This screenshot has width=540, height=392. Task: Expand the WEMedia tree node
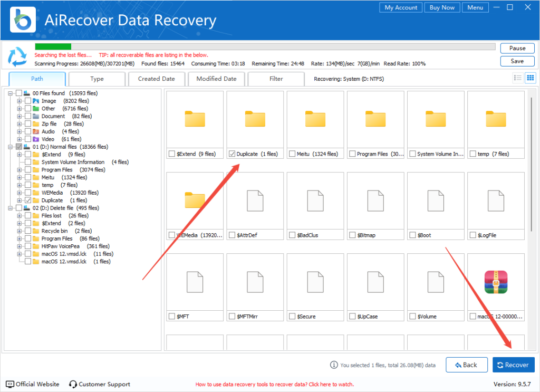[20, 193]
